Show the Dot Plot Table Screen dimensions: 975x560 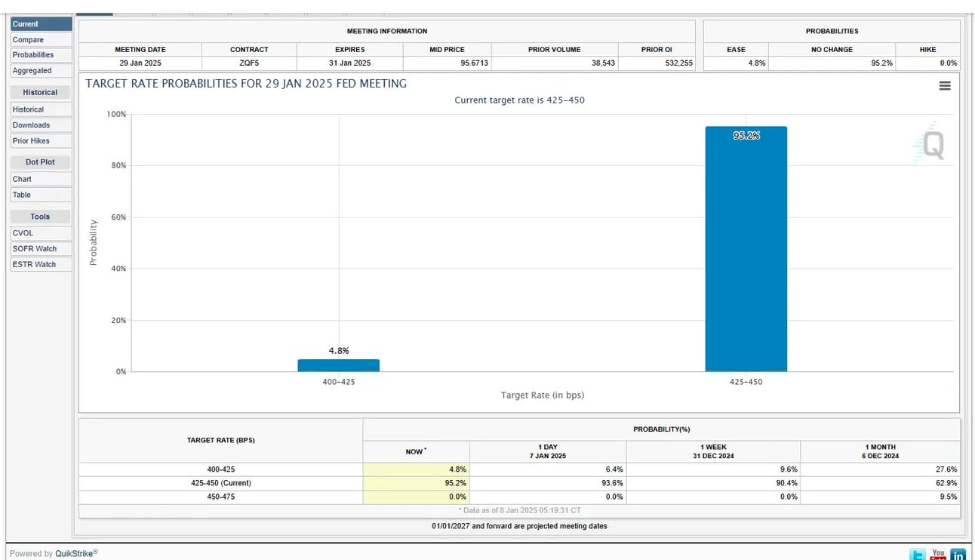pyautogui.click(x=42, y=195)
